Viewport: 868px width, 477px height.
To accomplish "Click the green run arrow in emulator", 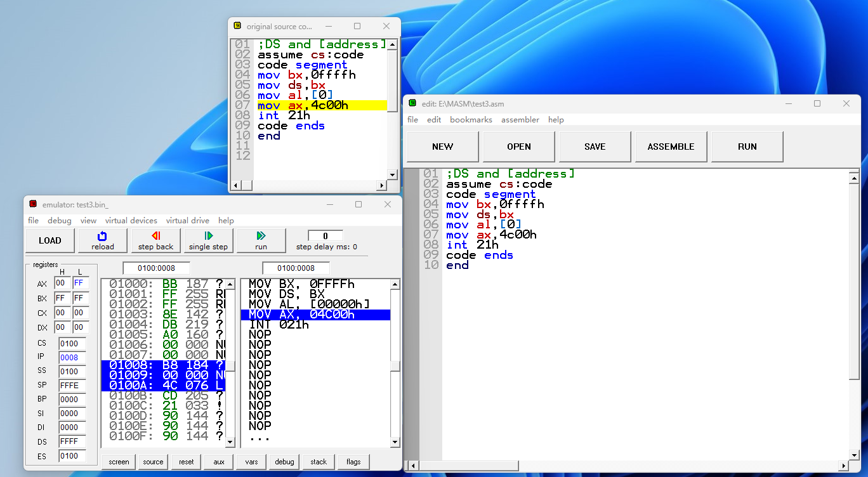I will pos(261,236).
